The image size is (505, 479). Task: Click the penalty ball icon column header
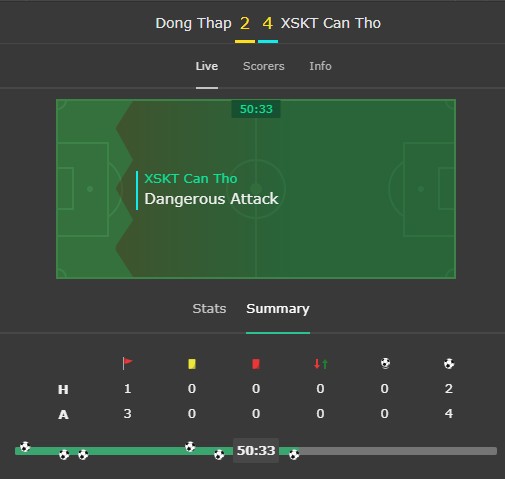[385, 363]
